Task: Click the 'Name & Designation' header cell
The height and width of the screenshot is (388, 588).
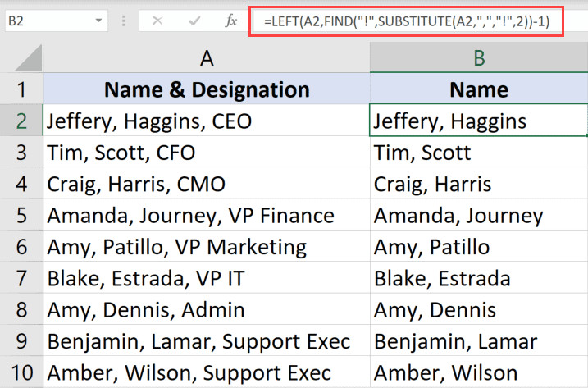Action: (x=206, y=89)
